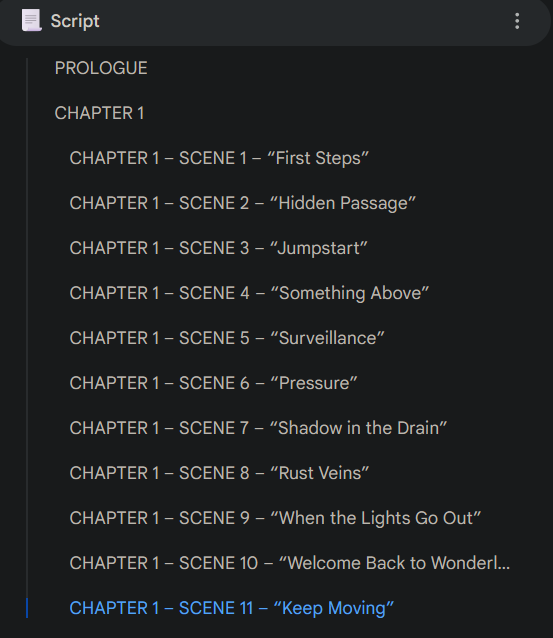
Task: Open Scene 9 "When the Lights Go Out"
Action: point(275,518)
